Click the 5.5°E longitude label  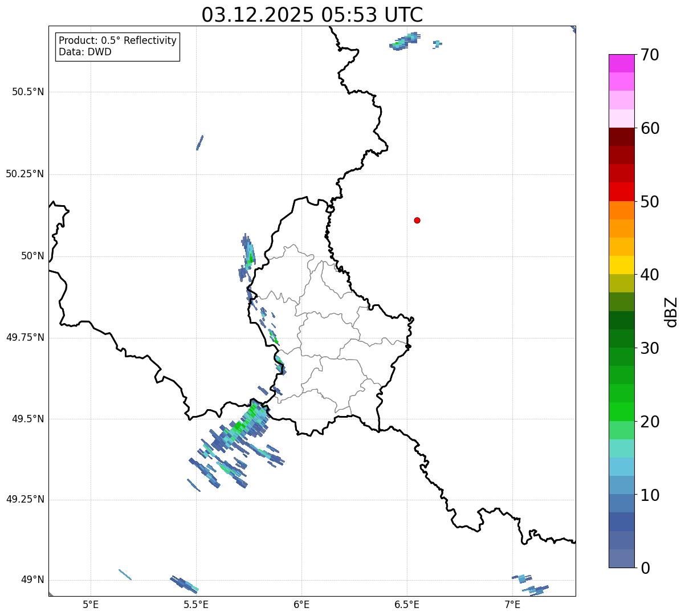tap(196, 604)
